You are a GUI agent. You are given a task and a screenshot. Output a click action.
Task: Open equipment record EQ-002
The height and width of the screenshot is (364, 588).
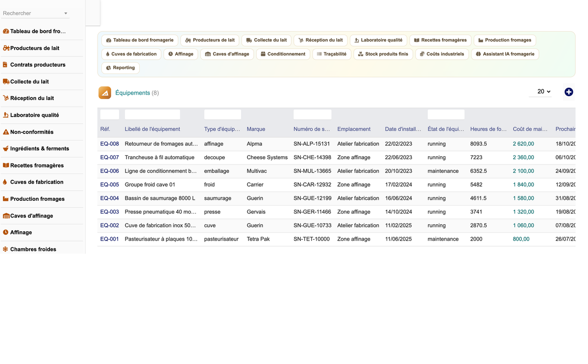coord(110,226)
